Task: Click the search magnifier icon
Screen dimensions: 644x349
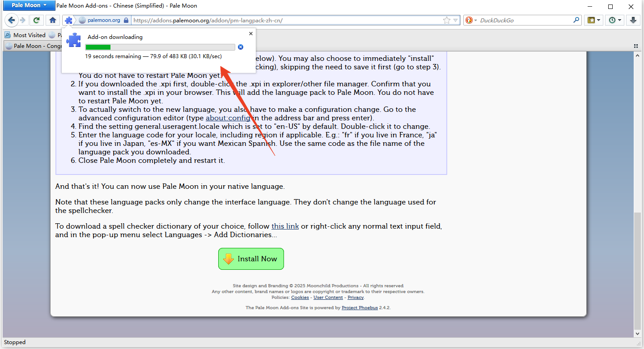Action: (576, 20)
